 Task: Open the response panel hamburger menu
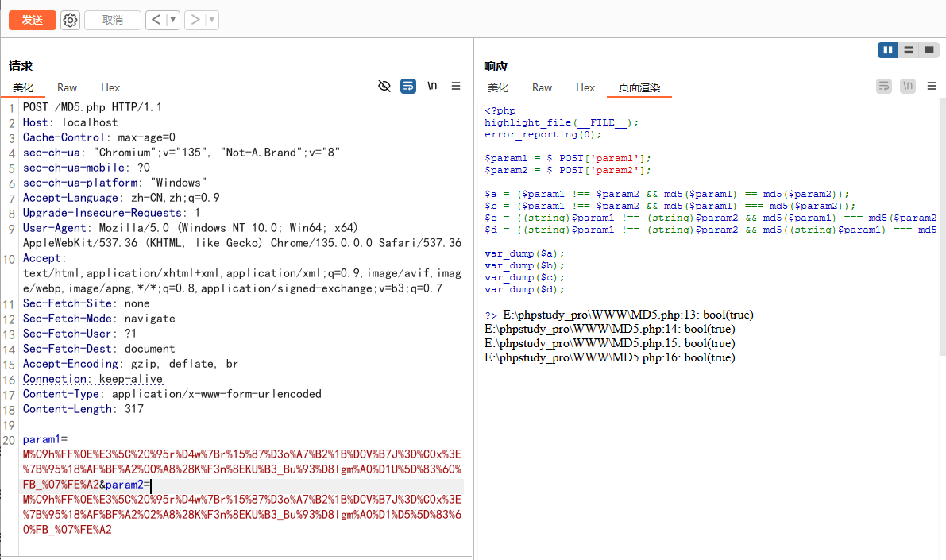point(932,86)
